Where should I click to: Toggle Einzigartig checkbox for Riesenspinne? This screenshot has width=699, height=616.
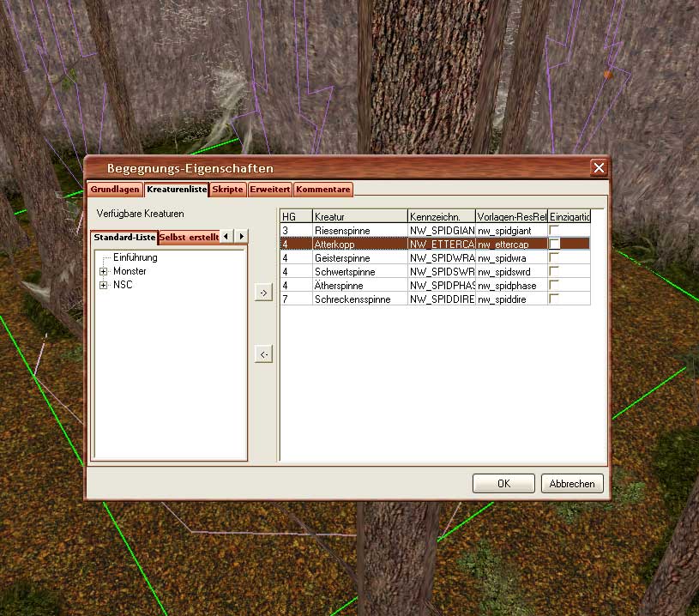tap(554, 230)
